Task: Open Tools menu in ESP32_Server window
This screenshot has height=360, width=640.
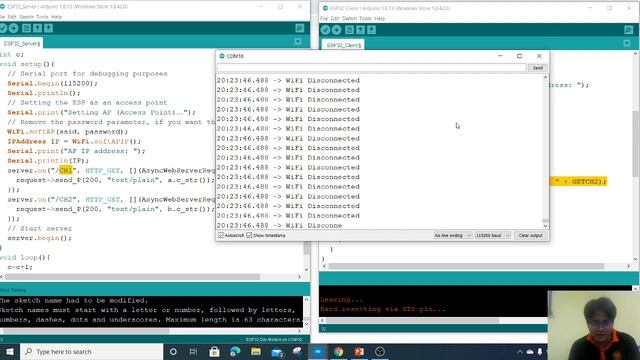Action: pyautogui.click(x=42, y=17)
